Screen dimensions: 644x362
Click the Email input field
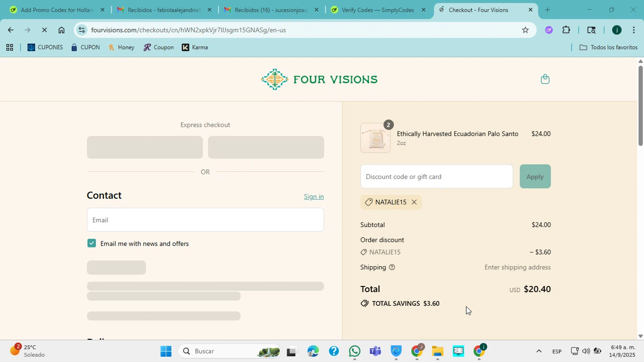pos(205,220)
